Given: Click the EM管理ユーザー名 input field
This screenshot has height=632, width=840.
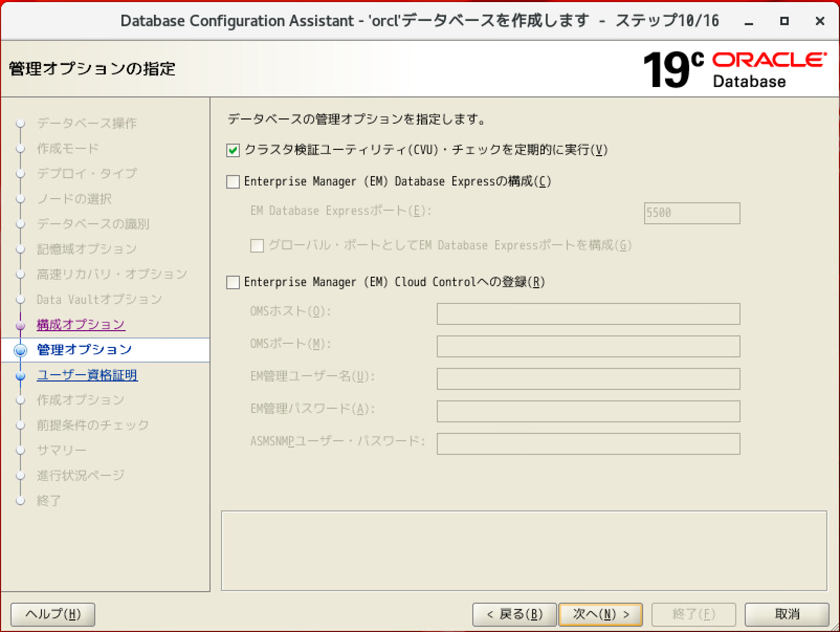Looking at the screenshot, I should click(x=588, y=379).
